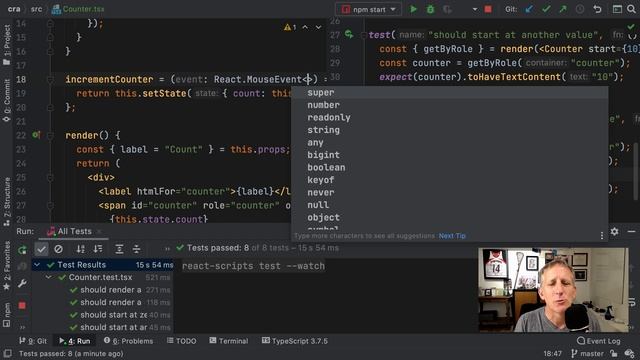Open the npm tool window tab

[7, 315]
